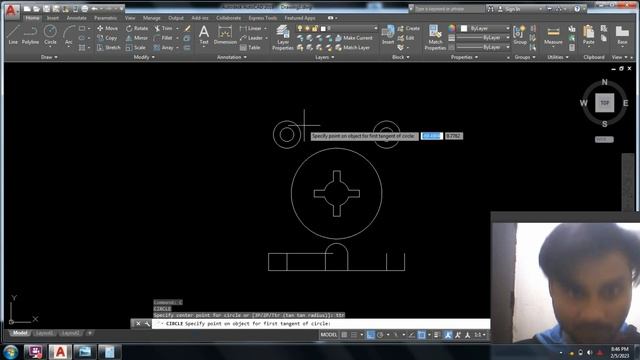Toggle lineweight display in status bar
This screenshot has width=640, height=360.
click(436, 335)
